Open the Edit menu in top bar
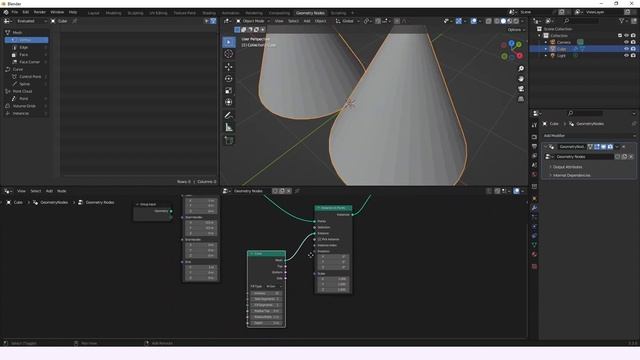The image size is (640, 360). point(26,12)
